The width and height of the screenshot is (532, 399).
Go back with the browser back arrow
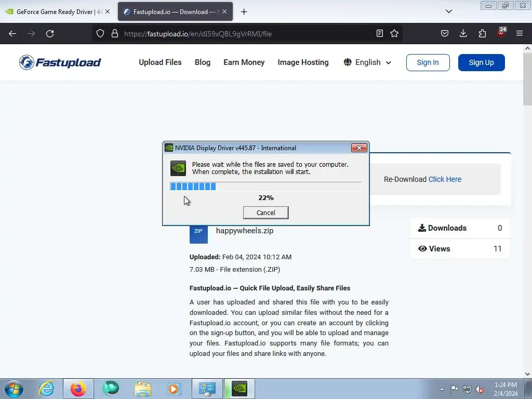tap(12, 34)
